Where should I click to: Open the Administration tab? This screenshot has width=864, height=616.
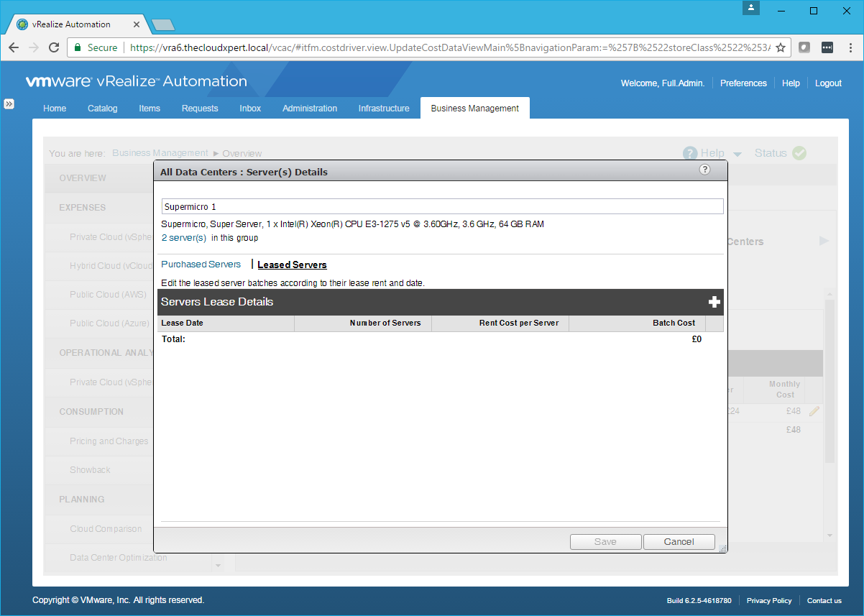[310, 109]
